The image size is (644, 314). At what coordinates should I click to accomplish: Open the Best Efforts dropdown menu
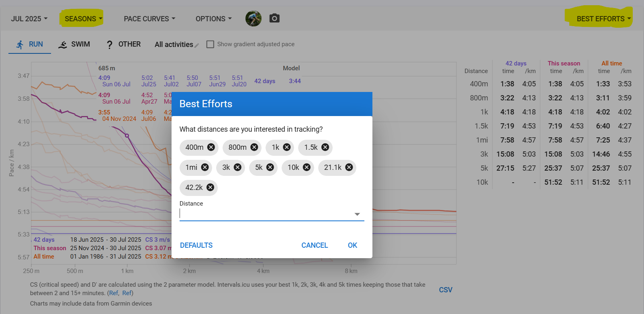click(603, 19)
